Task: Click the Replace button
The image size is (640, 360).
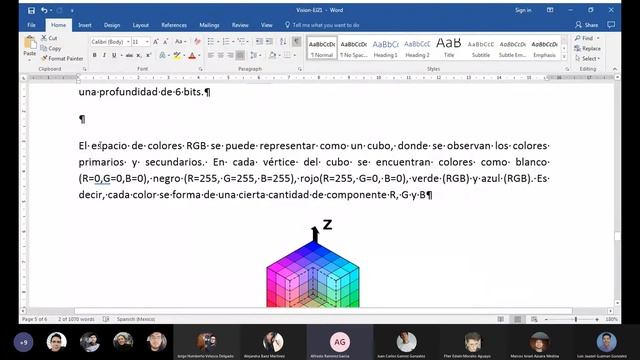Action: click(587, 48)
